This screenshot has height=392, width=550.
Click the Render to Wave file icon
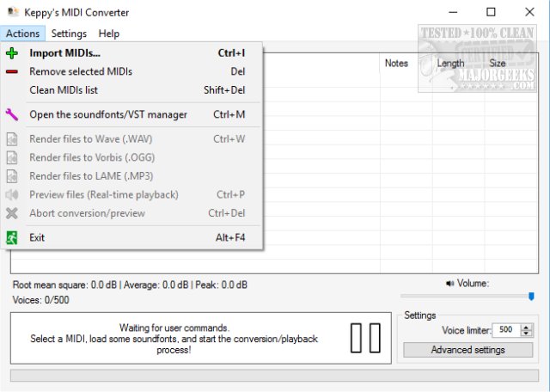point(12,139)
